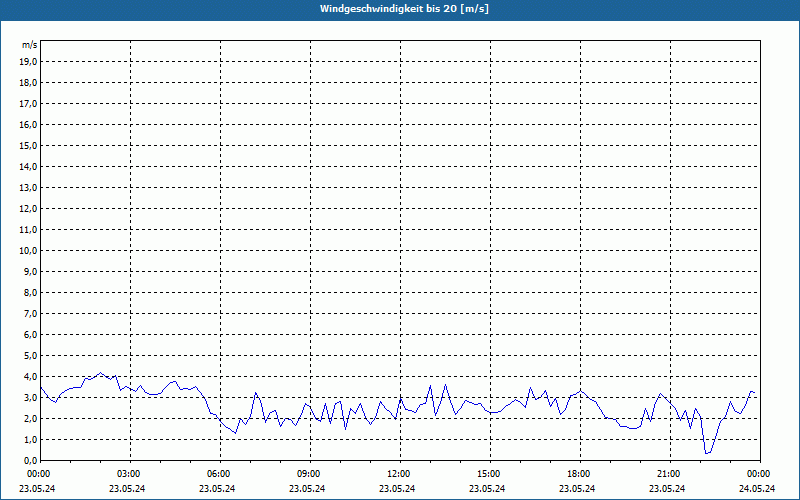Click the "17,0" y-axis value
The width and height of the screenshot is (800, 500).
pos(28,104)
